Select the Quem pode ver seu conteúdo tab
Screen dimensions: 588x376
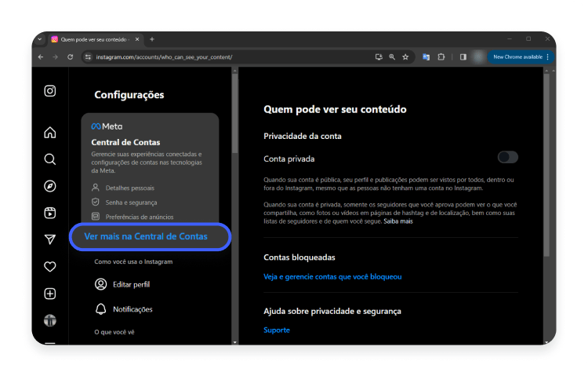click(94, 39)
